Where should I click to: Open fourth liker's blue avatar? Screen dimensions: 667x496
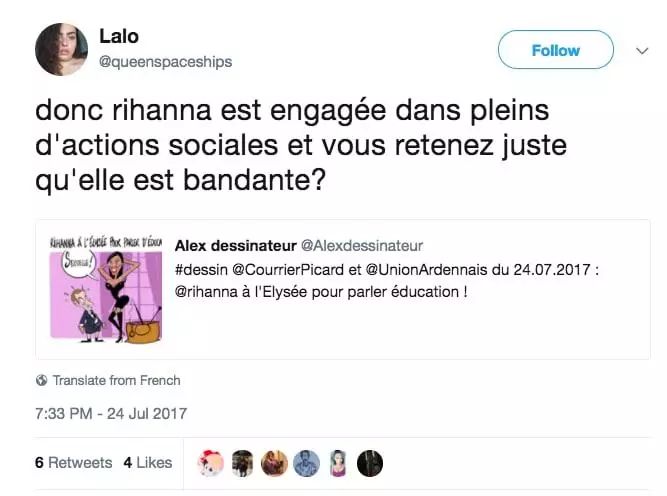306,463
